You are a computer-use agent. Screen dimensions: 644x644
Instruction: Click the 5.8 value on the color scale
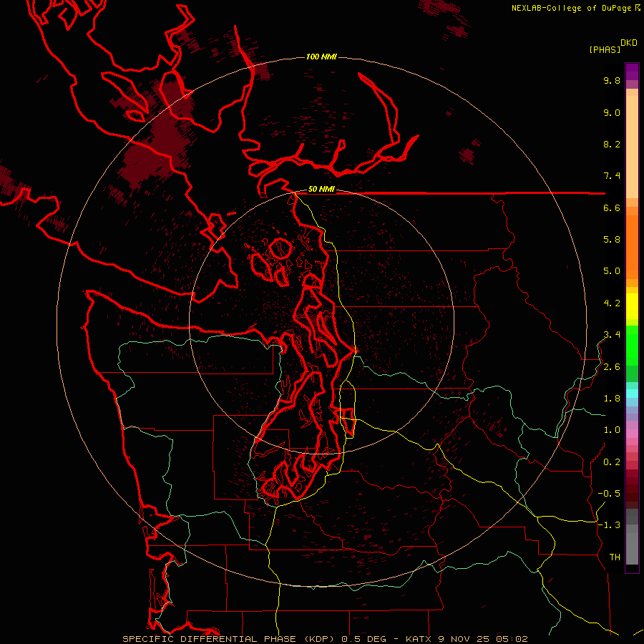612,240
